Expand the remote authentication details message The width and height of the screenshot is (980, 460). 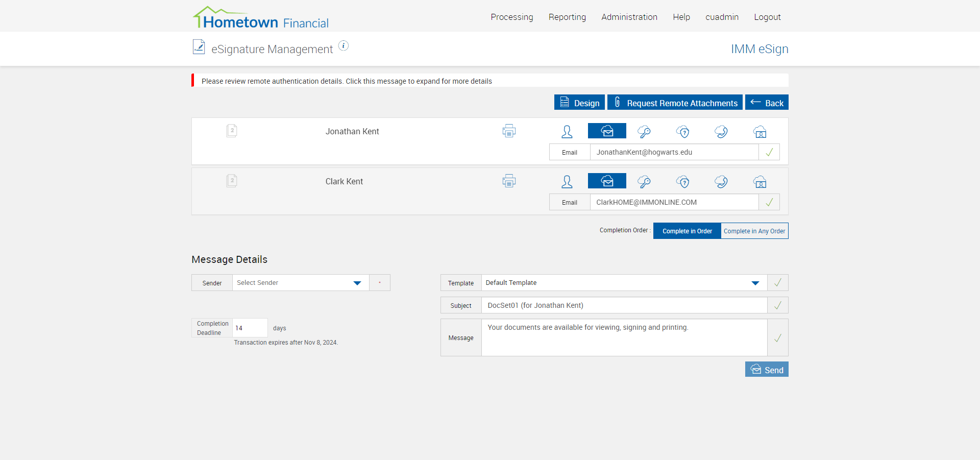click(x=347, y=81)
